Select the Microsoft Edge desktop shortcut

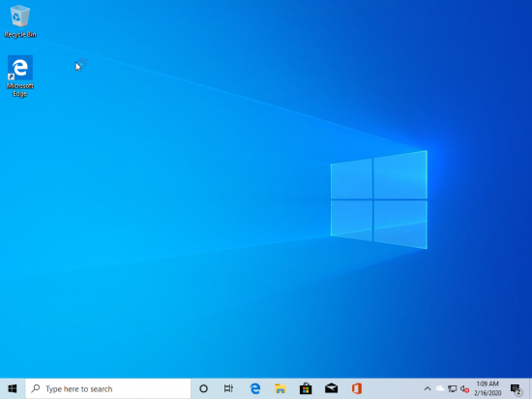(x=20, y=77)
